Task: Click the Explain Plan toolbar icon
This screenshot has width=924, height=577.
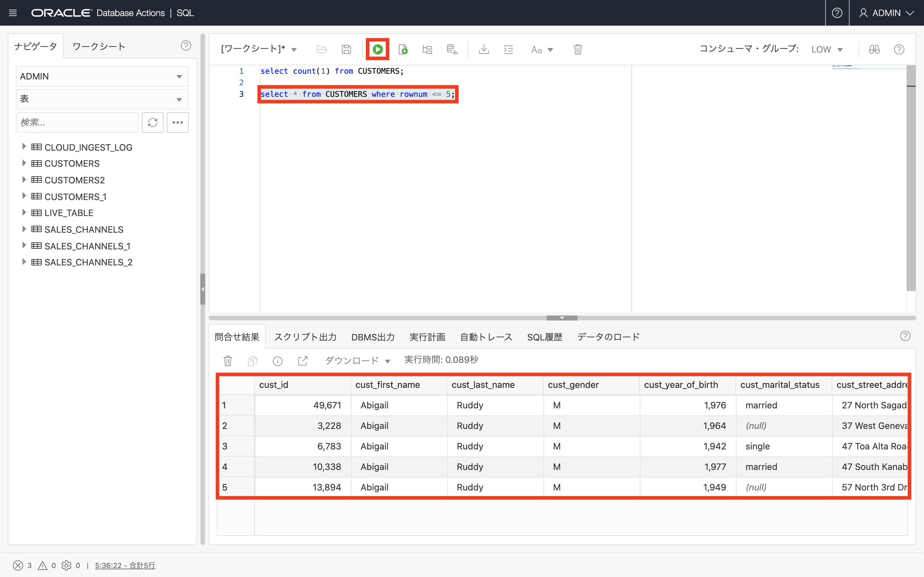Action: point(427,49)
